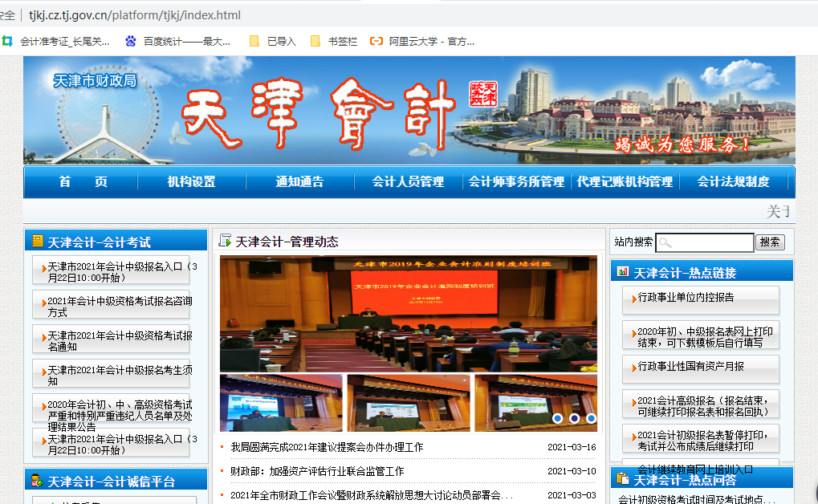818x504 pixels.
Task: Select the 首页 navigation tab
Action: coord(83,182)
